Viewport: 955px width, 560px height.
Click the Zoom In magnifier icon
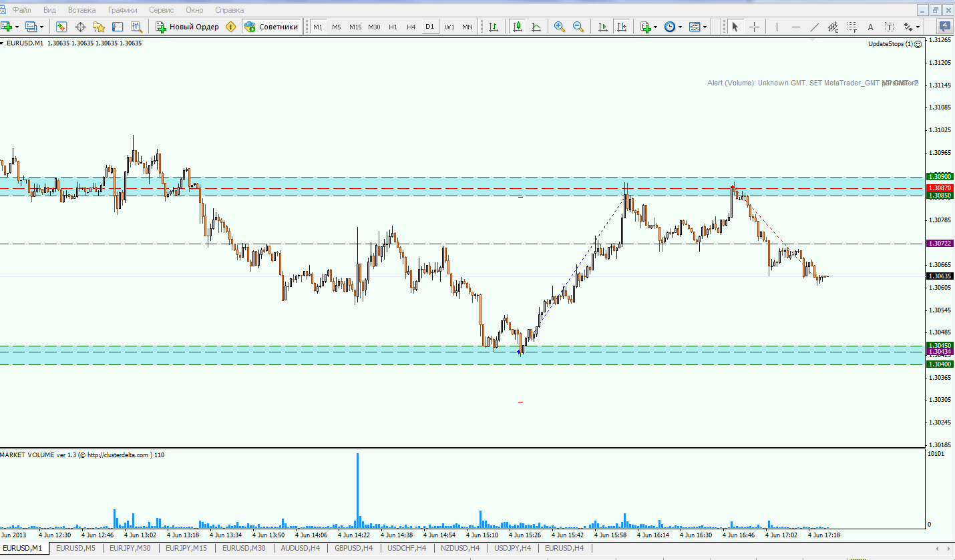[x=560, y=27]
